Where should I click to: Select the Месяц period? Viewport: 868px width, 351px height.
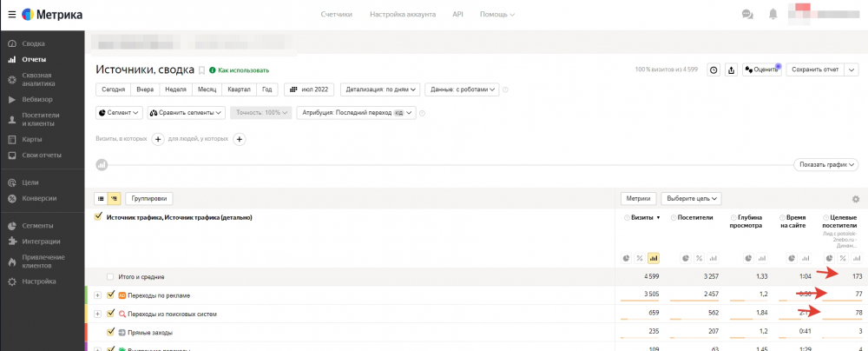tap(207, 89)
